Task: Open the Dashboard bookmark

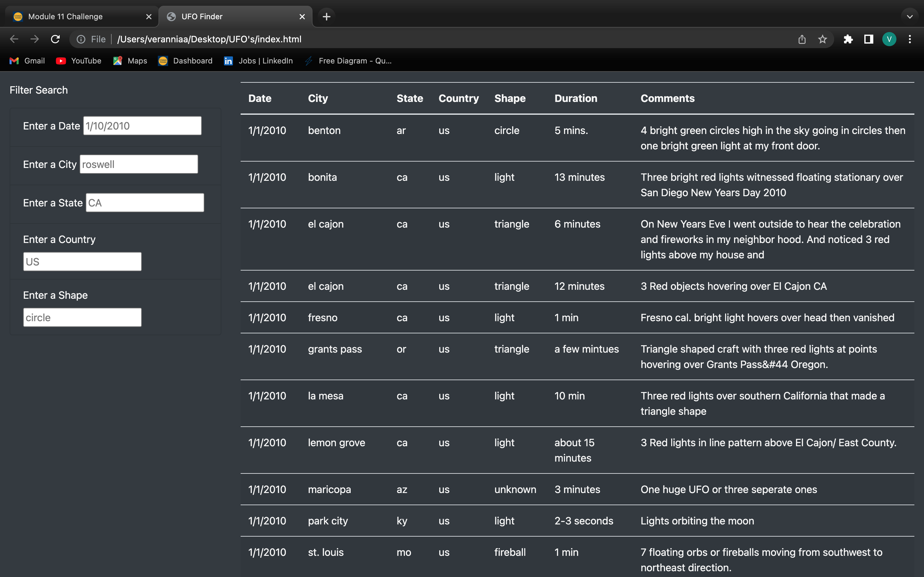Action: 185,61
